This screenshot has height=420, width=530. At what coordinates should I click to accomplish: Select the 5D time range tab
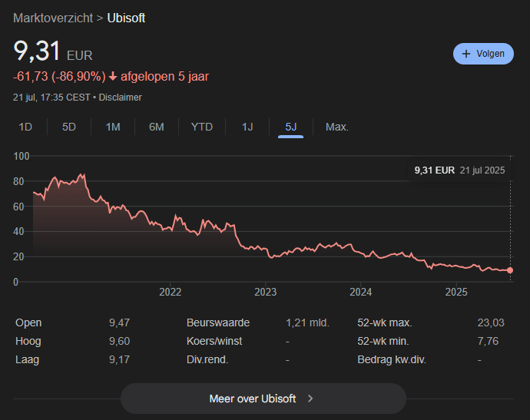click(x=69, y=127)
